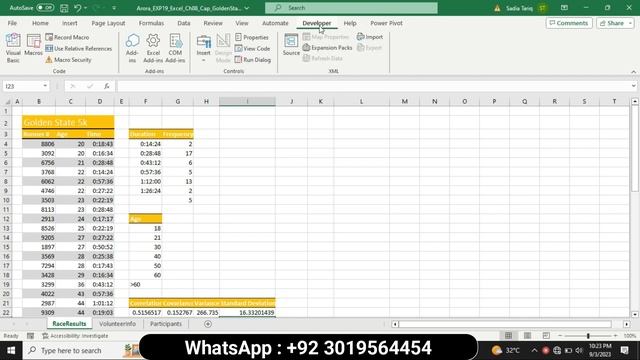Image resolution: width=640 pixels, height=360 pixels.
Task: Expand the file name dropdown in title bar
Action: click(x=247, y=8)
